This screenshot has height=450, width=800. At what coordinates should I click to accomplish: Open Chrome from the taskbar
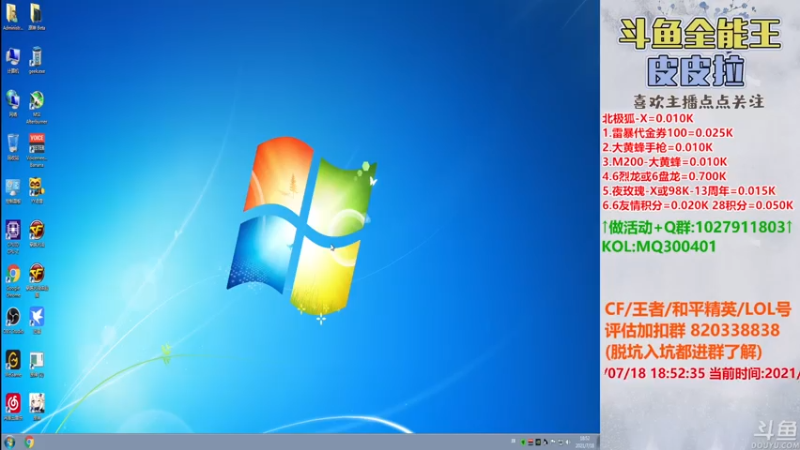(29, 442)
